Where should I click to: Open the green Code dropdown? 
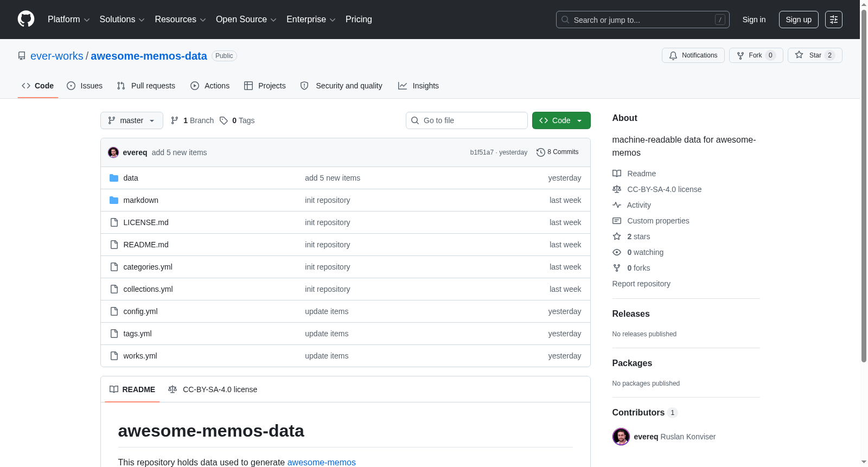tap(561, 120)
